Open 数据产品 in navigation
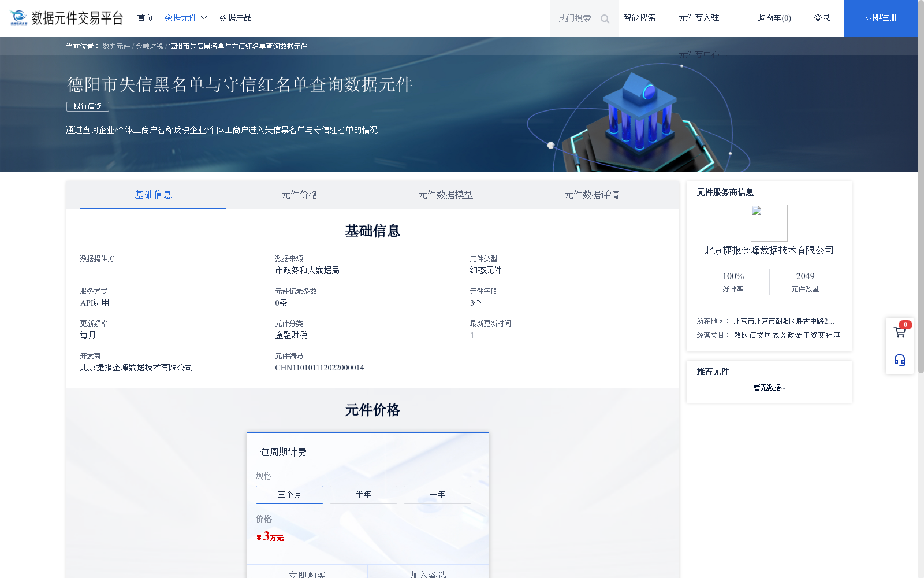The width and height of the screenshot is (924, 578). (236, 18)
